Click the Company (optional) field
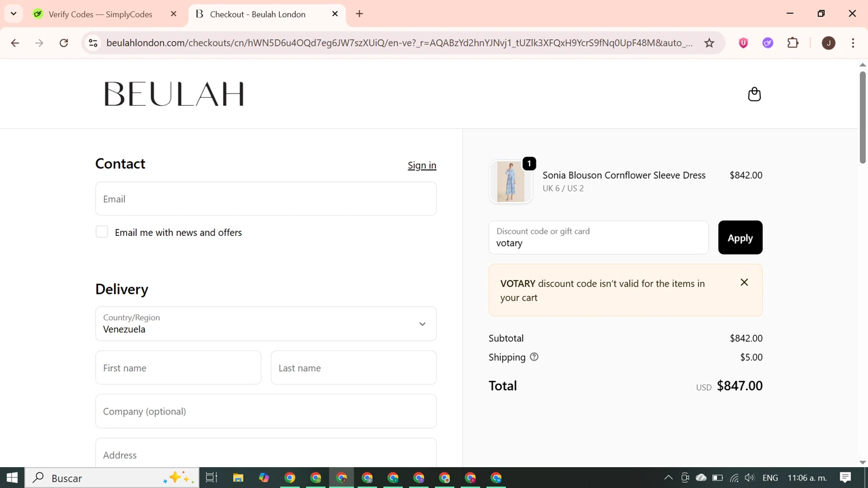Viewport: 868px width, 488px height. [266, 411]
